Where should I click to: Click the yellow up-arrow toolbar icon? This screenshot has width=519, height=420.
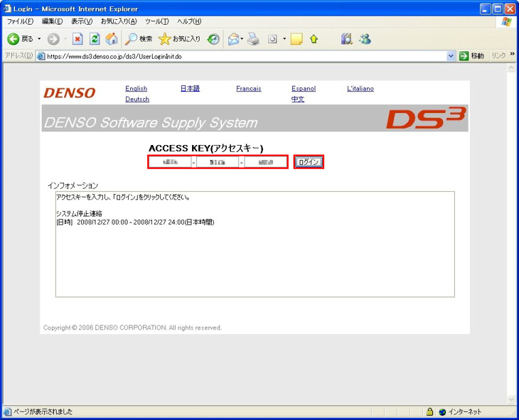pyautogui.click(x=314, y=39)
